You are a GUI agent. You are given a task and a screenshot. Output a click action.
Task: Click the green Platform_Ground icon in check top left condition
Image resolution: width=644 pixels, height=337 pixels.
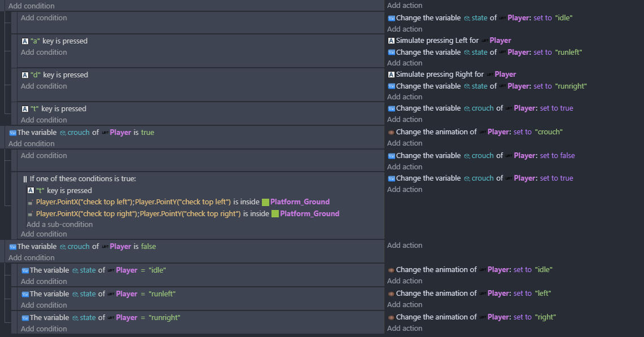point(265,202)
